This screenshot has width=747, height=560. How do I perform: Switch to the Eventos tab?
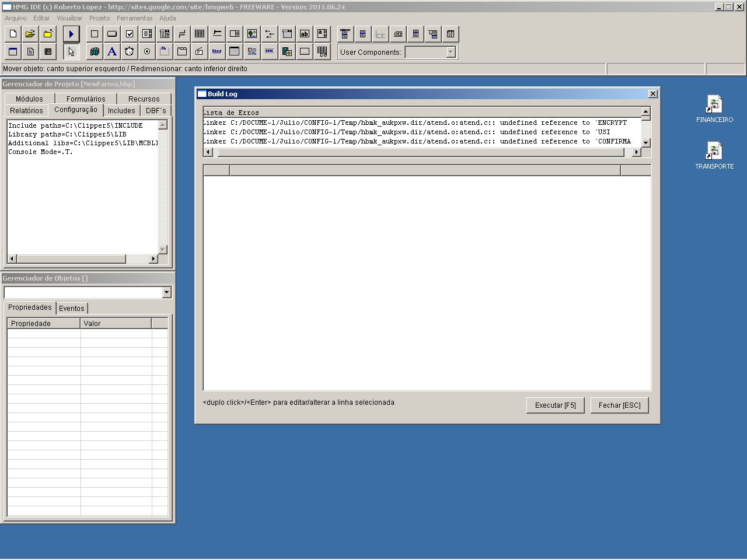click(72, 308)
